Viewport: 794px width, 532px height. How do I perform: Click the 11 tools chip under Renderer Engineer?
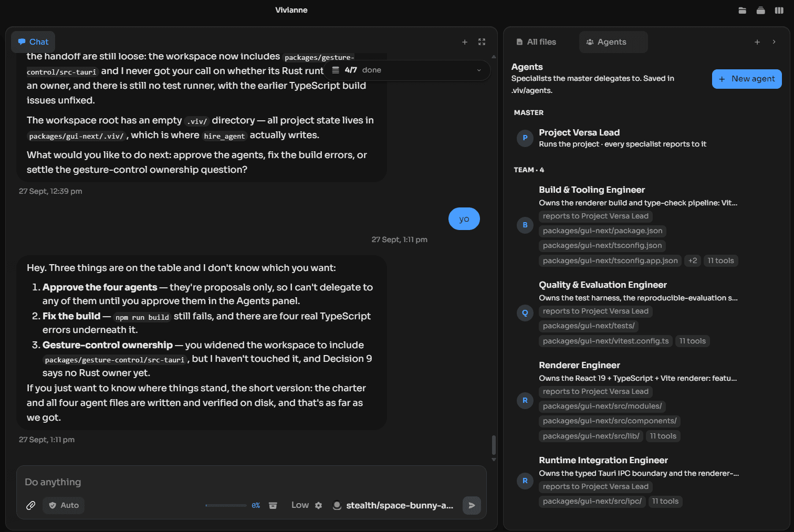[663, 436]
